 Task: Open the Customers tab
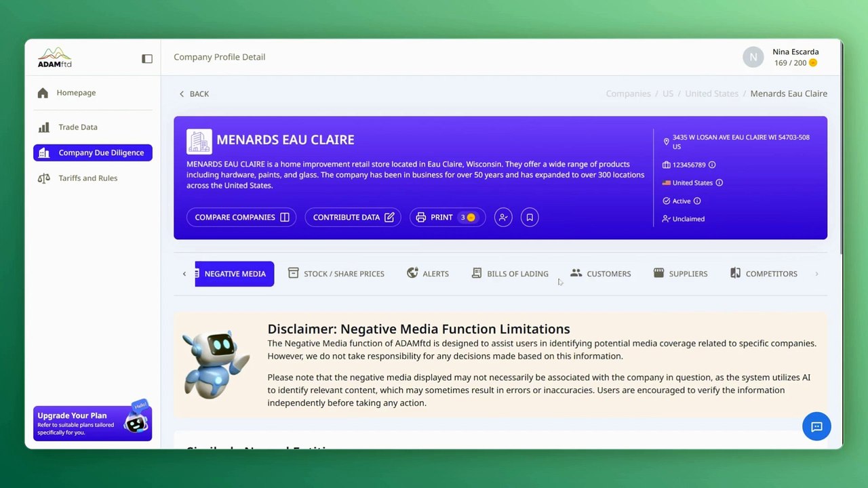(601, 274)
